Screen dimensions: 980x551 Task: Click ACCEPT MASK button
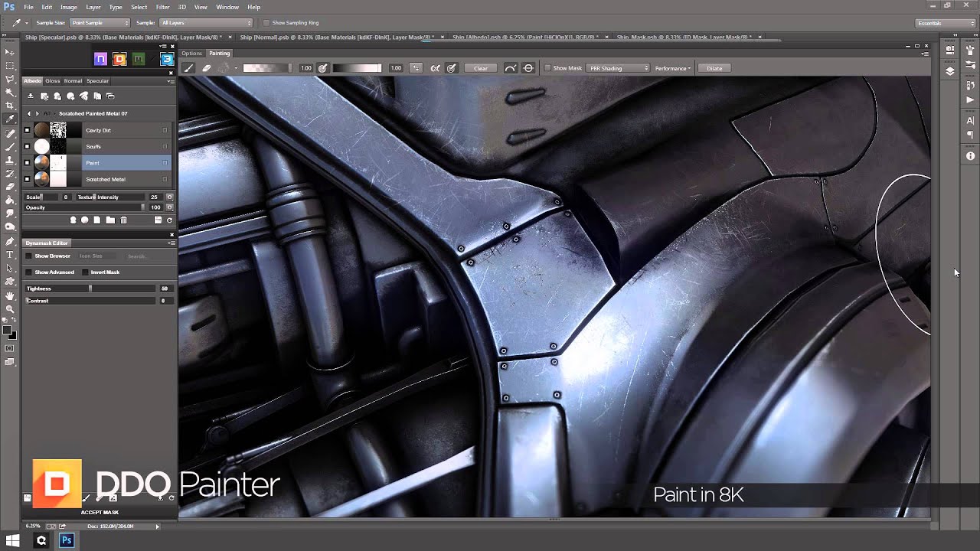coord(100,512)
